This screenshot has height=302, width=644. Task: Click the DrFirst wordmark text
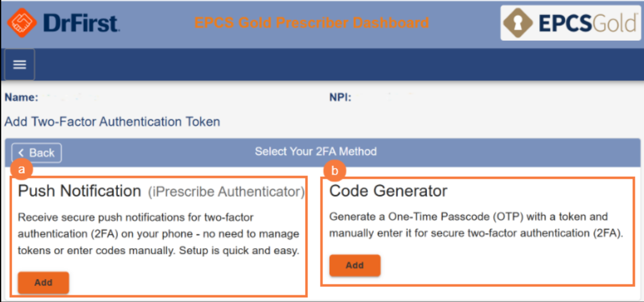81,23
